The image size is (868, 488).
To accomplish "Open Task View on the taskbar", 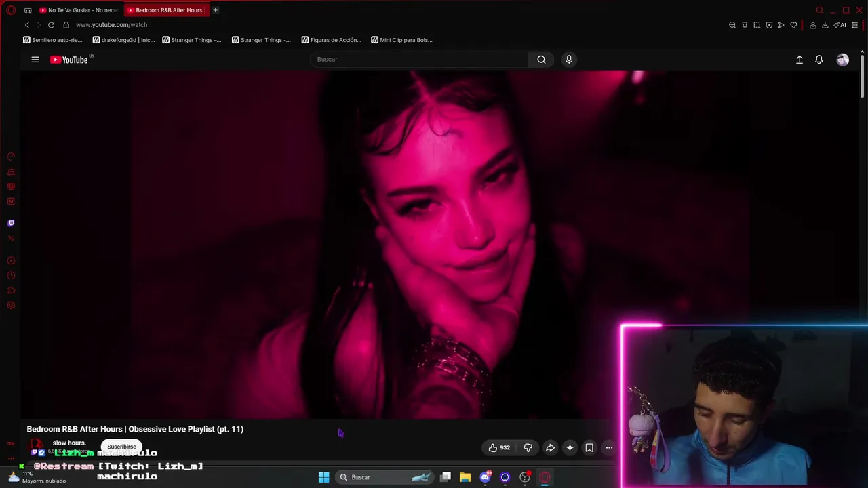I will coord(446,477).
